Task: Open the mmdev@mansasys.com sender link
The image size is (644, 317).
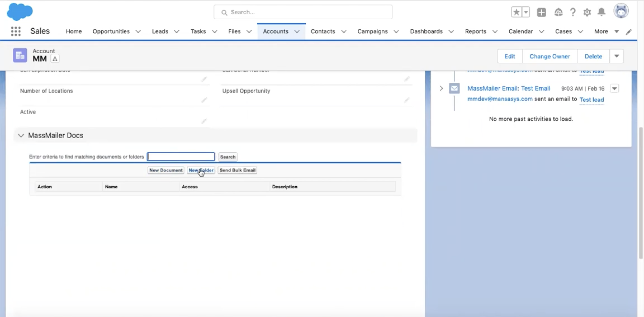Action: (500, 99)
